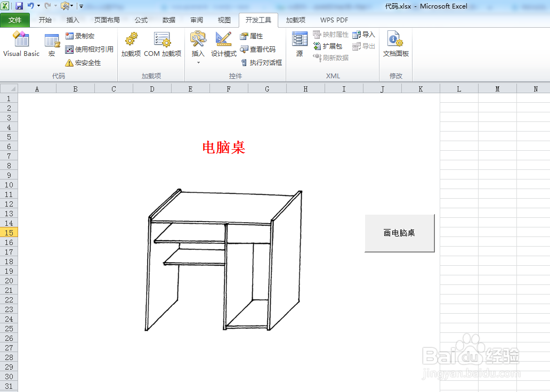Enable 设计模式 design mode

(223, 45)
